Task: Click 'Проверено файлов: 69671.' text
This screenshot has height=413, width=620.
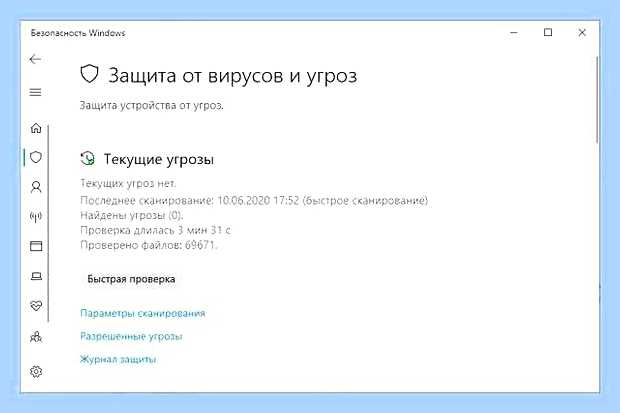Action: click(x=149, y=245)
